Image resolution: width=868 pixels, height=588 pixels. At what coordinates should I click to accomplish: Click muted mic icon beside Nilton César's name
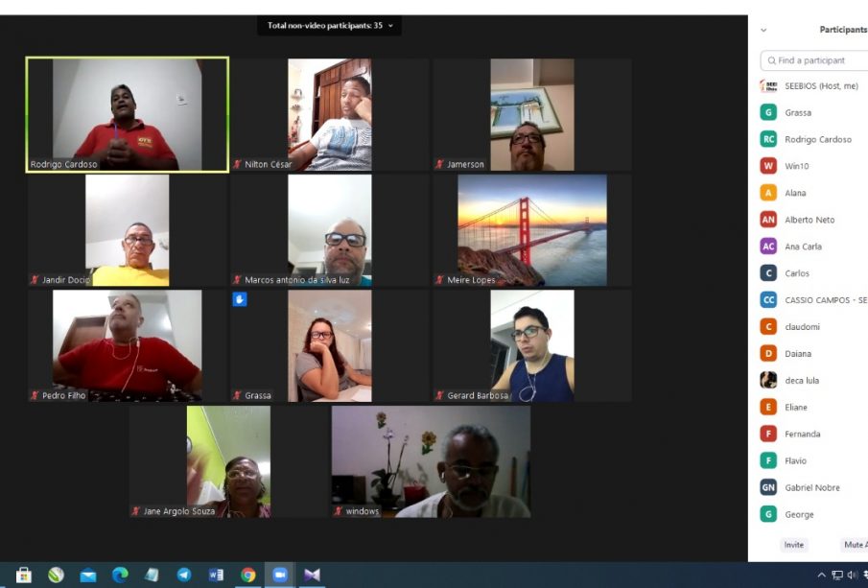[238, 165]
